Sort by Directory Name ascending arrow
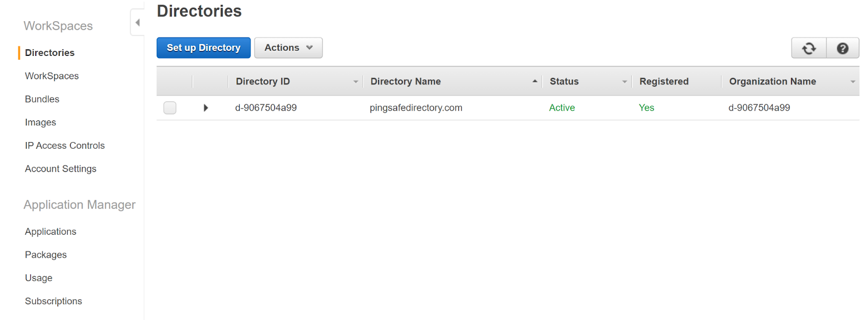The height and width of the screenshot is (320, 868). pos(534,81)
